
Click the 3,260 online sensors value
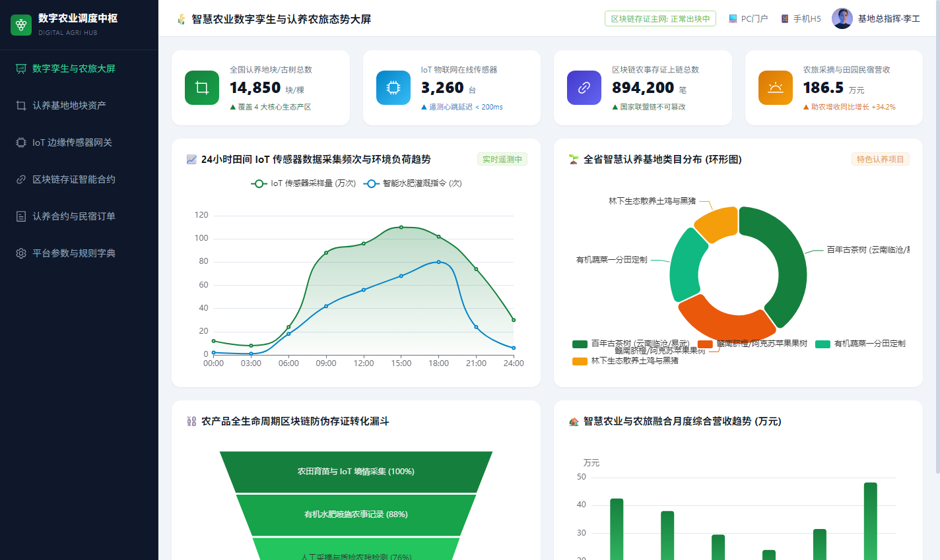tap(442, 88)
